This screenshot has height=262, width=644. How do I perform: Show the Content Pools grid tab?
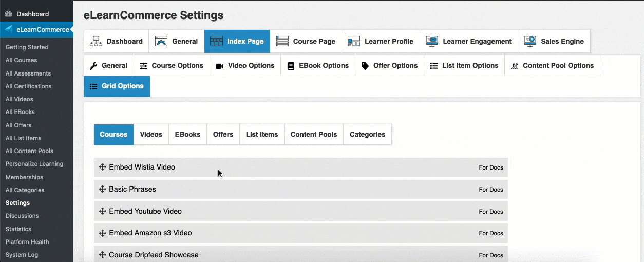pos(314,134)
